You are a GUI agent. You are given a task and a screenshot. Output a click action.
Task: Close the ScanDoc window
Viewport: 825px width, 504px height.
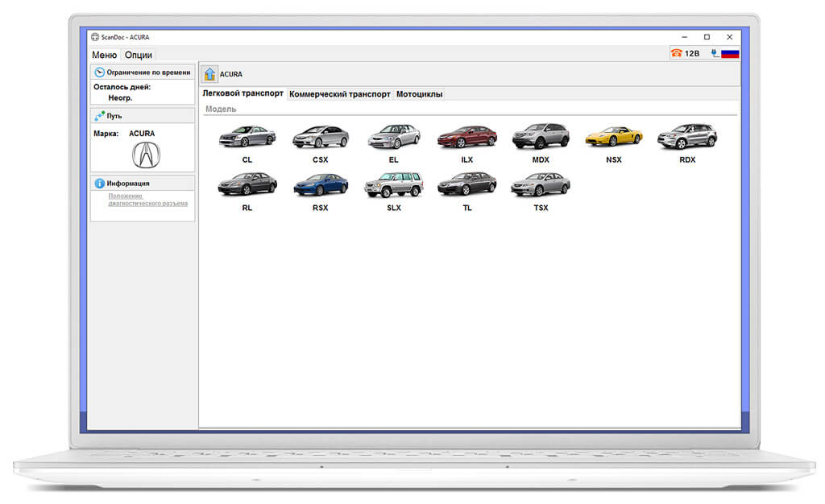(730, 37)
